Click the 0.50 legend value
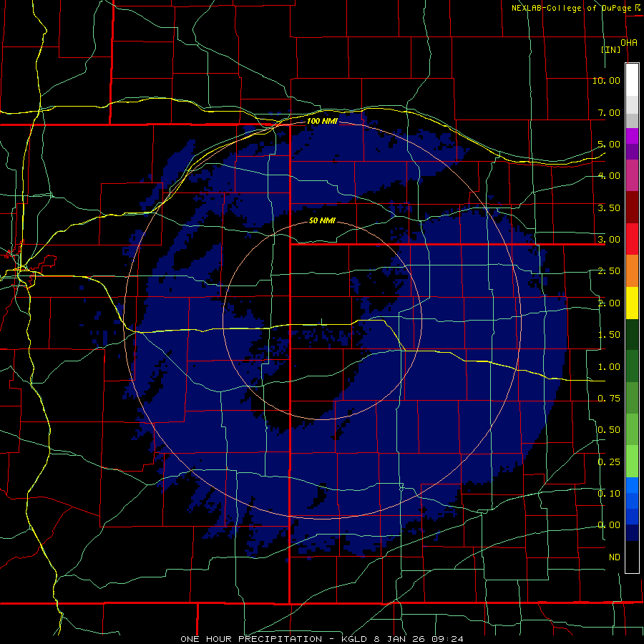644x644 pixels. point(609,430)
